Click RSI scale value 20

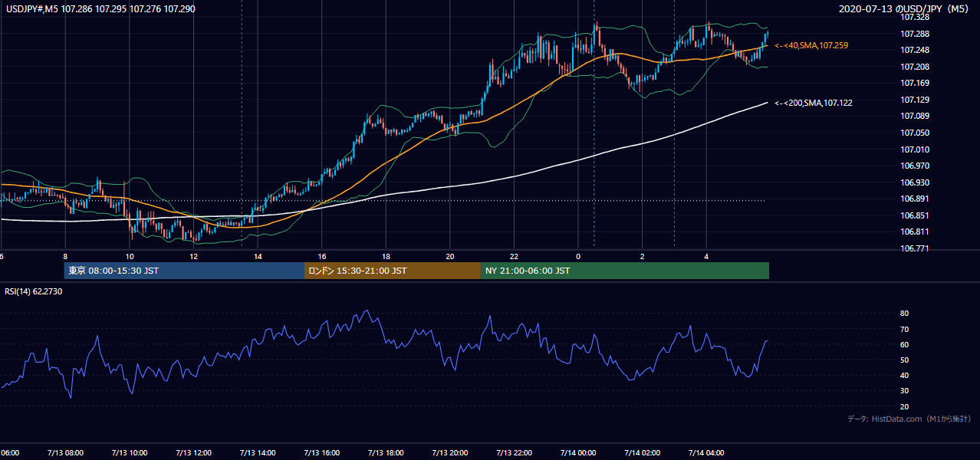click(x=905, y=406)
